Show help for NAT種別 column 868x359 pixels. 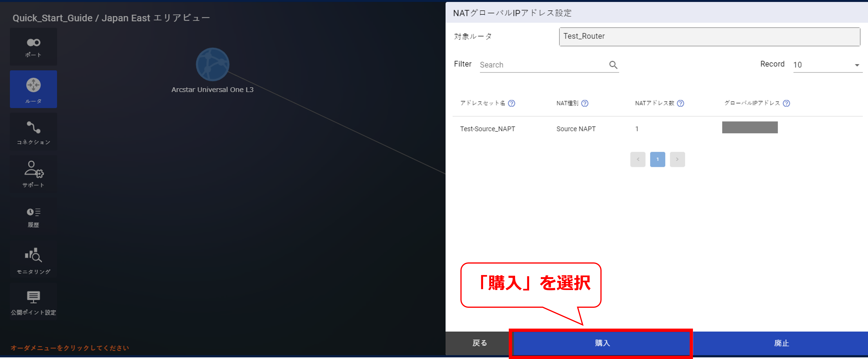coord(585,103)
